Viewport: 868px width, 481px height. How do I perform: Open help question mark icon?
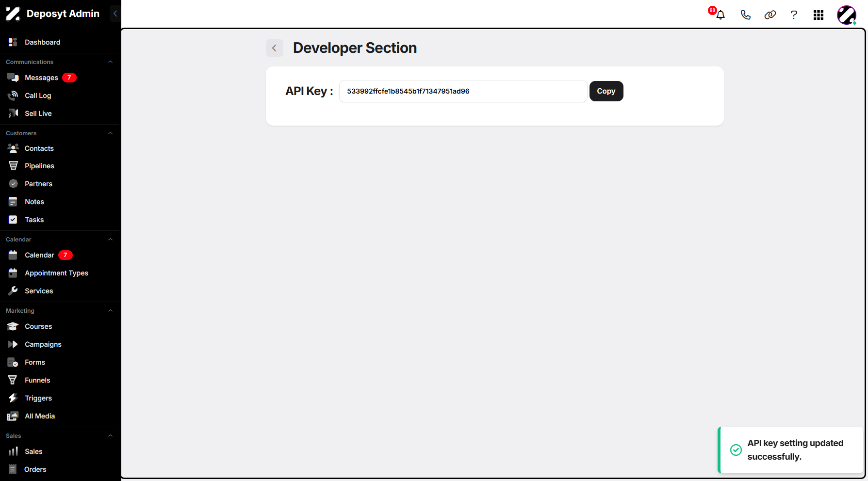794,15
